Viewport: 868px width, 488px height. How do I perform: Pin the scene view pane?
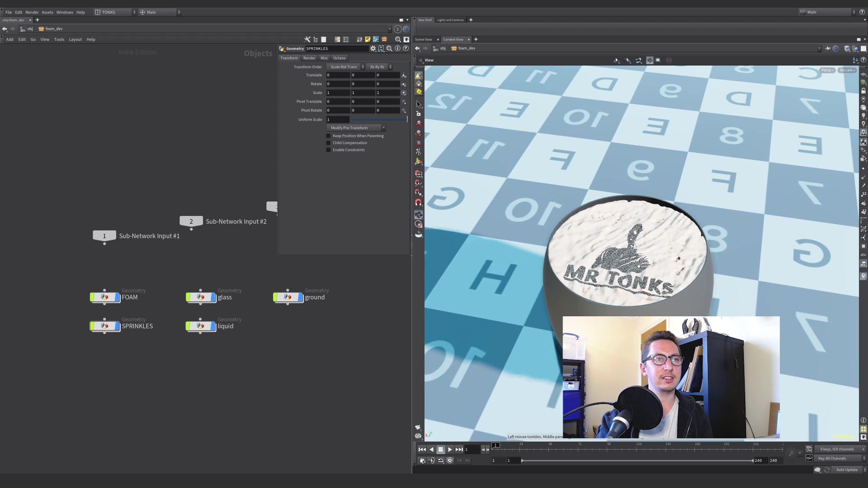tap(827, 48)
